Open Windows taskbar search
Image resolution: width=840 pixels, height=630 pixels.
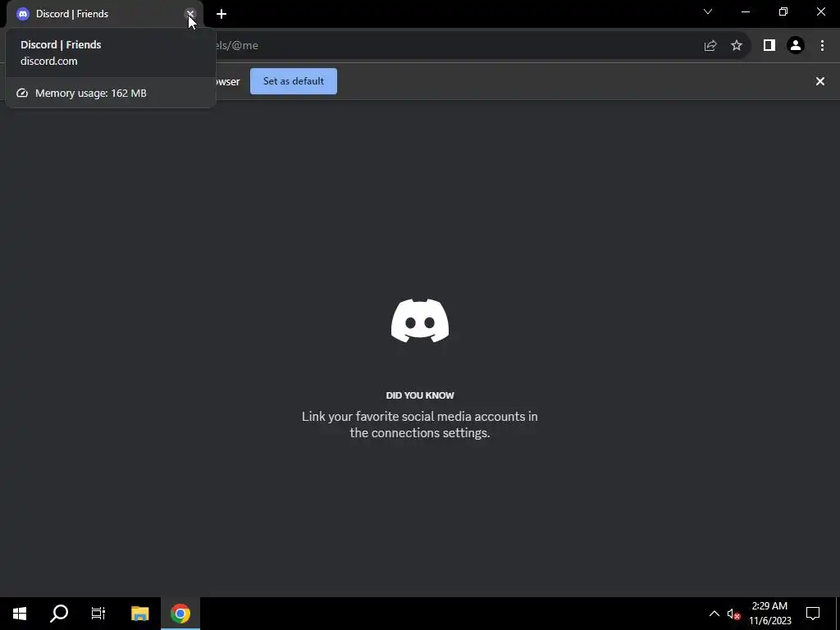click(59, 614)
